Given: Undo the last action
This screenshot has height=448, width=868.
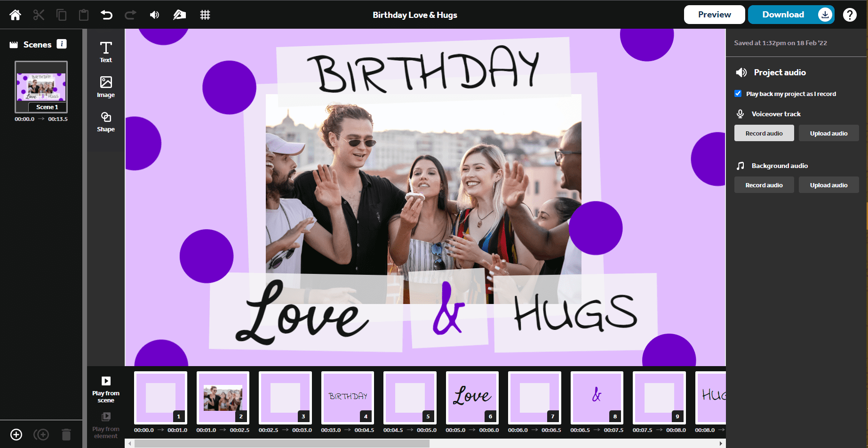Looking at the screenshot, I should coord(107,15).
